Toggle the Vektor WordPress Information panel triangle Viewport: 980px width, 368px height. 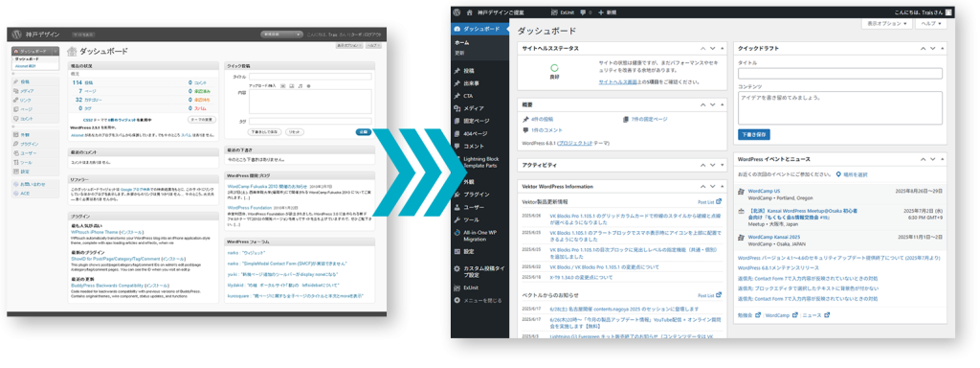(x=723, y=187)
